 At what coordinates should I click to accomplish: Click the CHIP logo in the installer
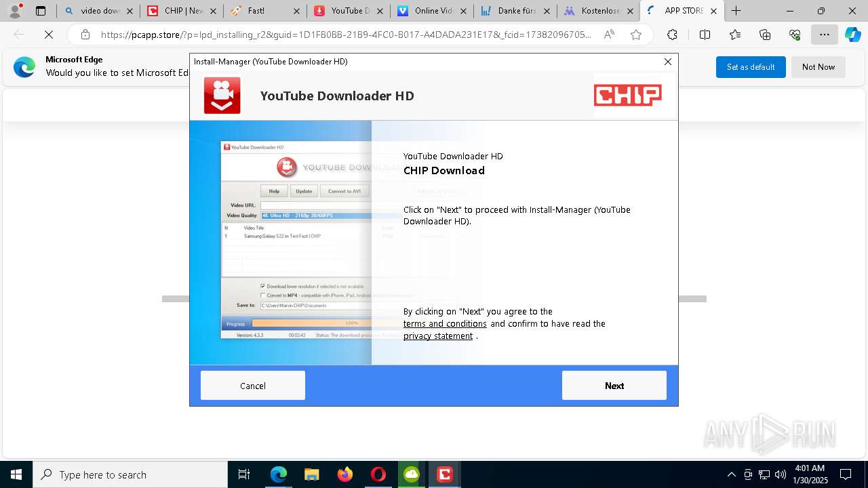628,96
